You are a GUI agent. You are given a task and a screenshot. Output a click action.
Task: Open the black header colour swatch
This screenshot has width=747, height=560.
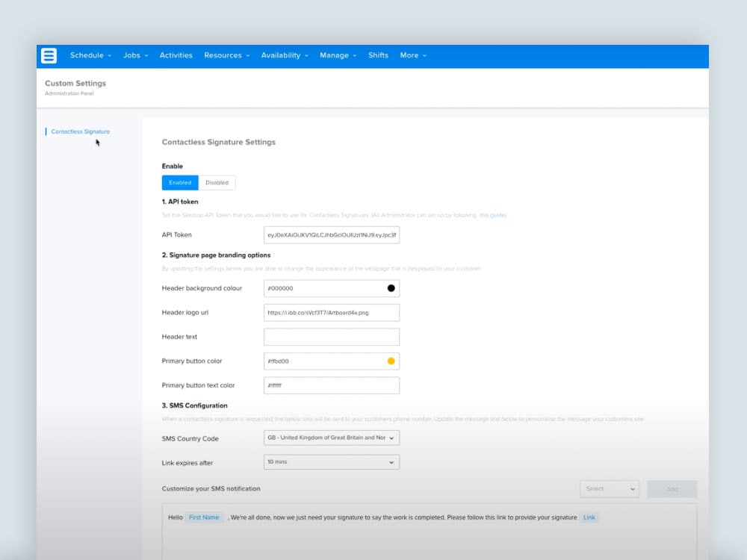(x=391, y=288)
